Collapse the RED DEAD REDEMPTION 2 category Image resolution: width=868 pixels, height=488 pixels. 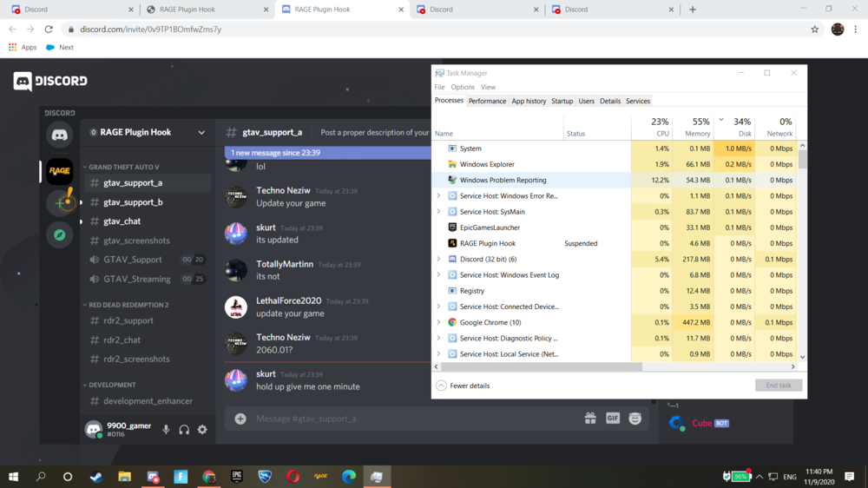(126, 305)
